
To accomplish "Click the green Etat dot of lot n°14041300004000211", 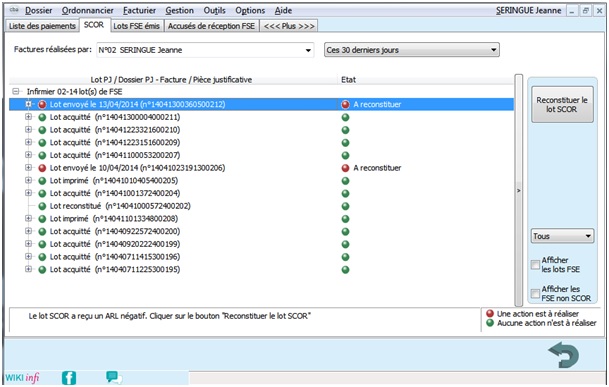I will pyautogui.click(x=345, y=117).
